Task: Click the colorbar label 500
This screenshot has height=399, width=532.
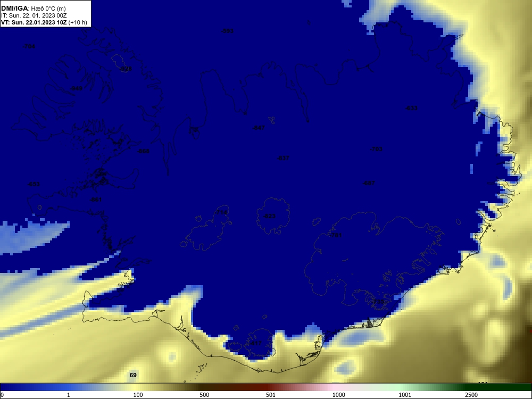Action: coord(204,395)
